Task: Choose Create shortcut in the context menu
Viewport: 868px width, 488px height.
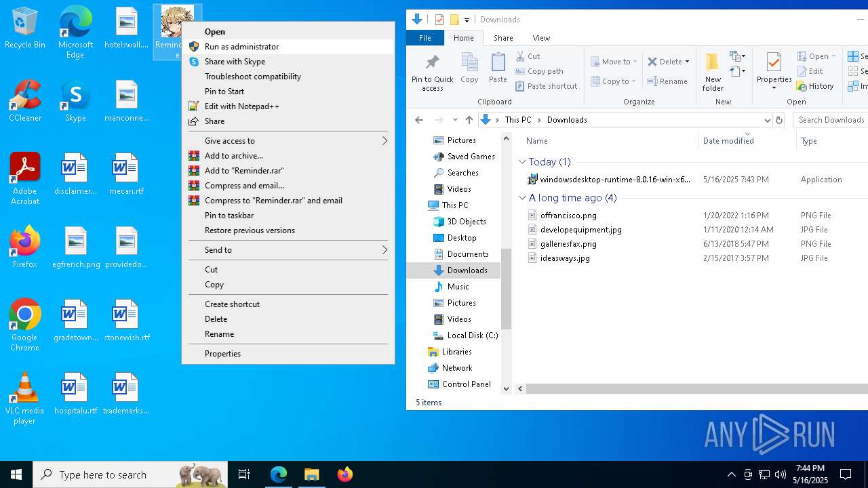Action: [288, 304]
